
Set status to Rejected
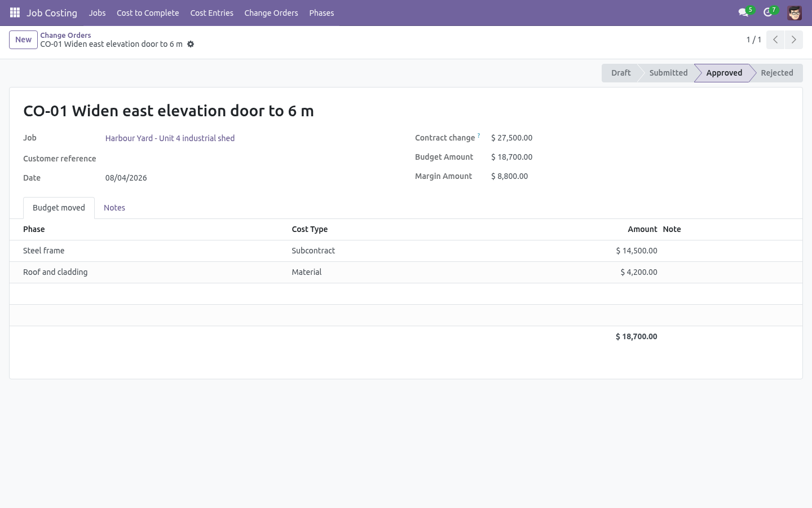[776, 73]
